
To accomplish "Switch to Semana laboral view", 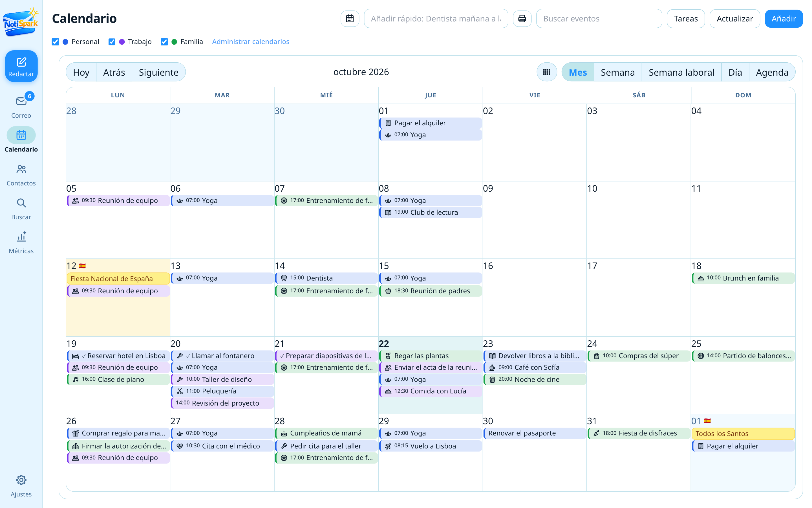I will 681,72.
